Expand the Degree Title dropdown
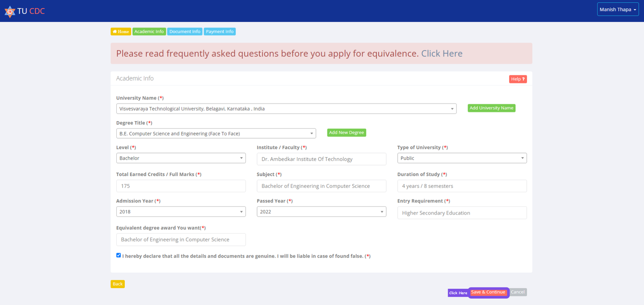 (x=216, y=133)
